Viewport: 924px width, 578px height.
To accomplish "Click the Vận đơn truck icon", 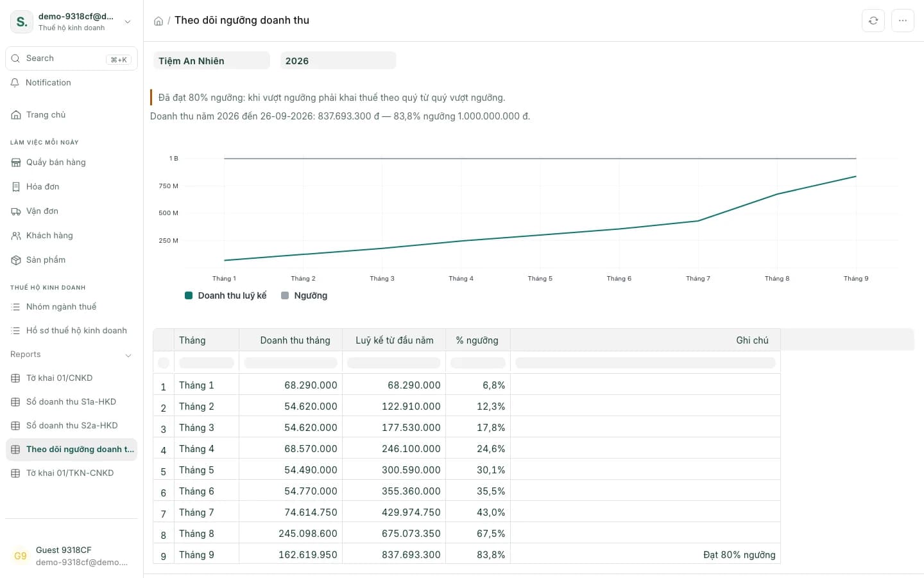I will click(16, 211).
